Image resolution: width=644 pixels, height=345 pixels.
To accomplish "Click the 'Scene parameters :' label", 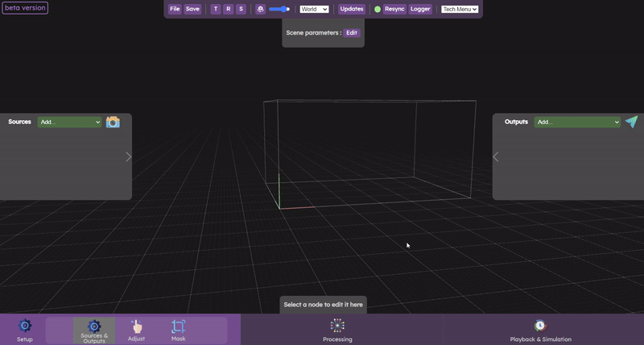I will point(314,33).
